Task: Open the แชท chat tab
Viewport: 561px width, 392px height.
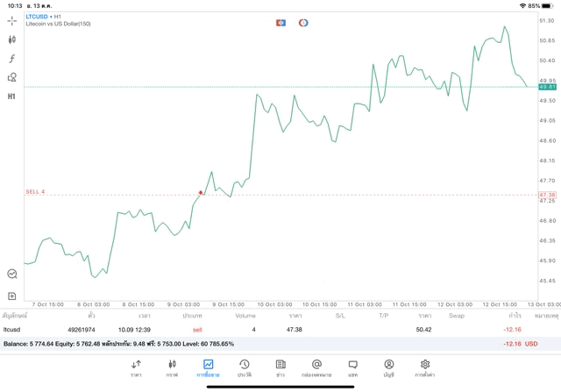Action: pos(352,367)
